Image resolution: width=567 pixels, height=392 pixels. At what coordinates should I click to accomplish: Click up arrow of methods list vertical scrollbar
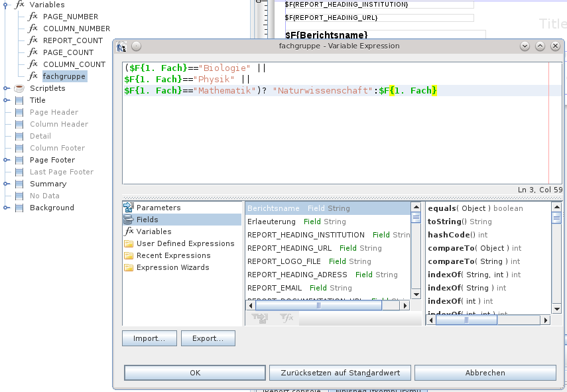[556, 207]
